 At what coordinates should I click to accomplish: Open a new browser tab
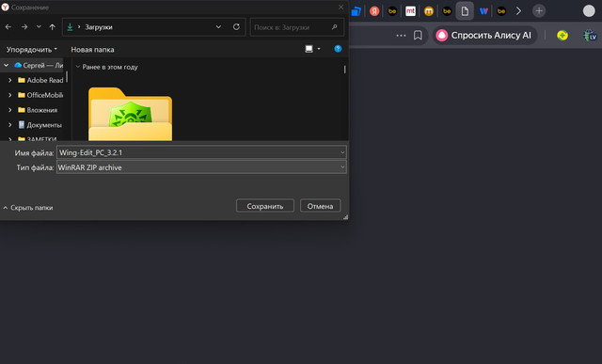coord(539,11)
